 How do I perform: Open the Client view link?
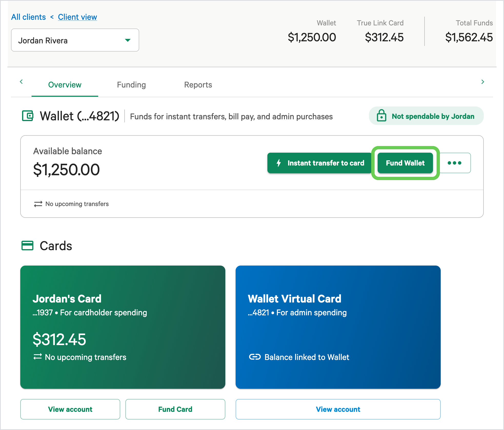[x=77, y=17]
